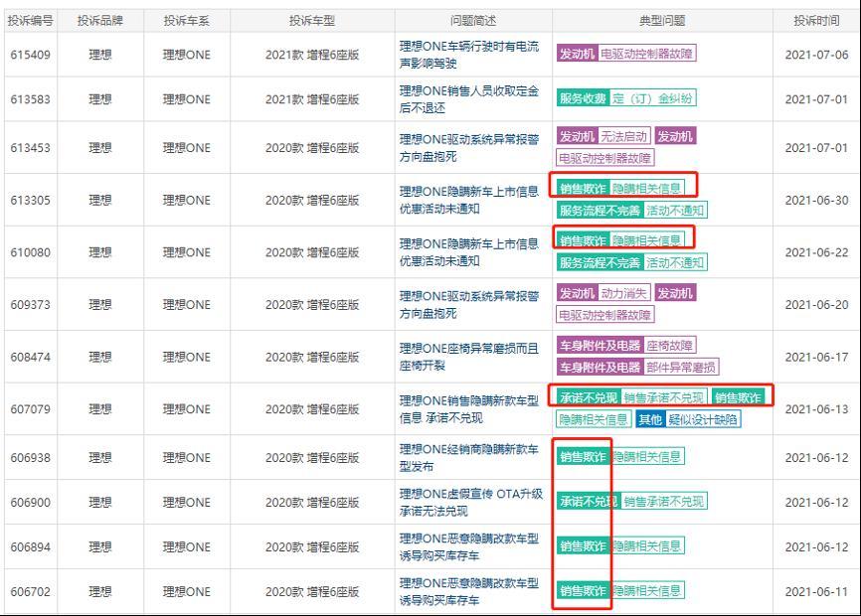Click the date 2021-06-30
This screenshot has height=616, width=861.
[816, 200]
